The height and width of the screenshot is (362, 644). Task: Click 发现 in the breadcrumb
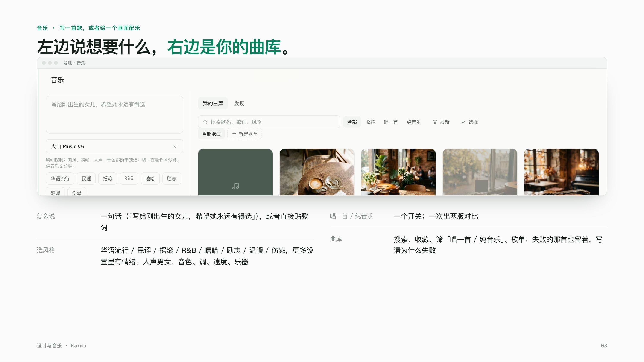[x=67, y=63]
